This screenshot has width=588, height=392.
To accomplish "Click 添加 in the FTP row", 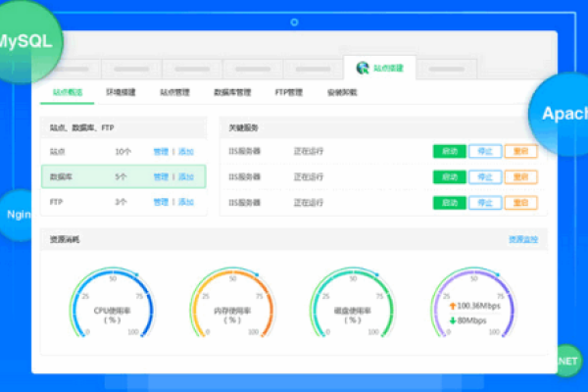I will tap(186, 202).
